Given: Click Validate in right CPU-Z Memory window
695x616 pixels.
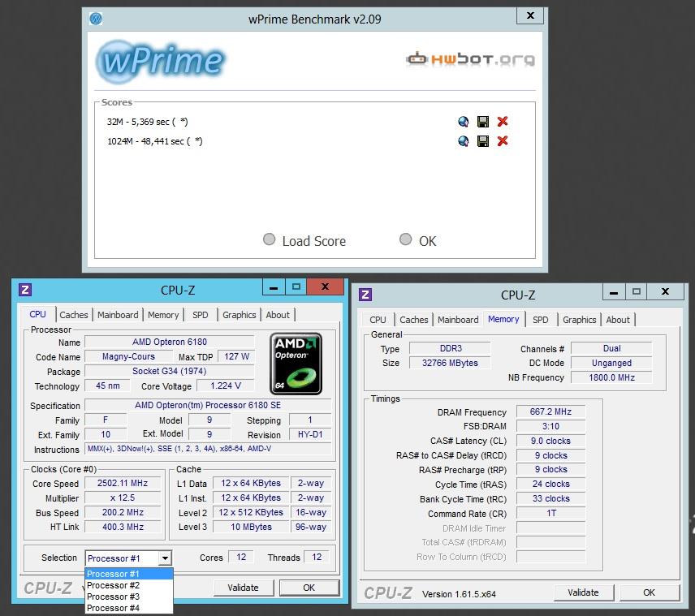Looking at the screenshot, I should pos(583,592).
